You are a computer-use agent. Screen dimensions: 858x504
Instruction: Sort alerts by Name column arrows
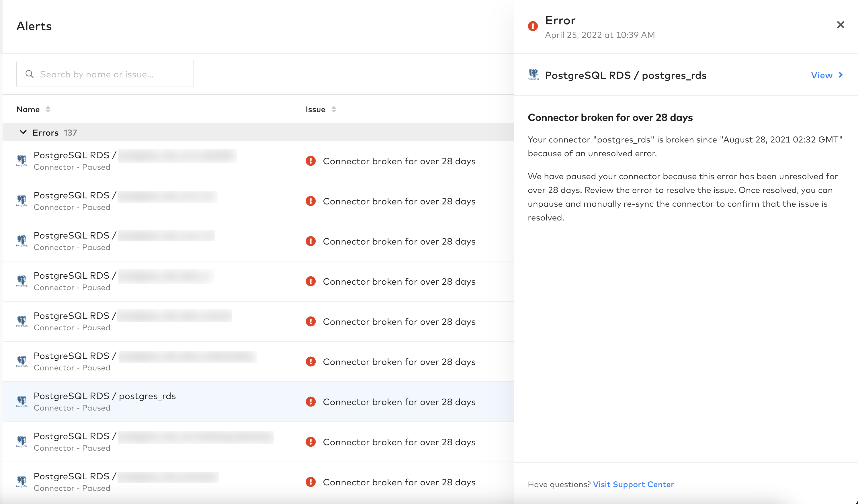point(48,109)
